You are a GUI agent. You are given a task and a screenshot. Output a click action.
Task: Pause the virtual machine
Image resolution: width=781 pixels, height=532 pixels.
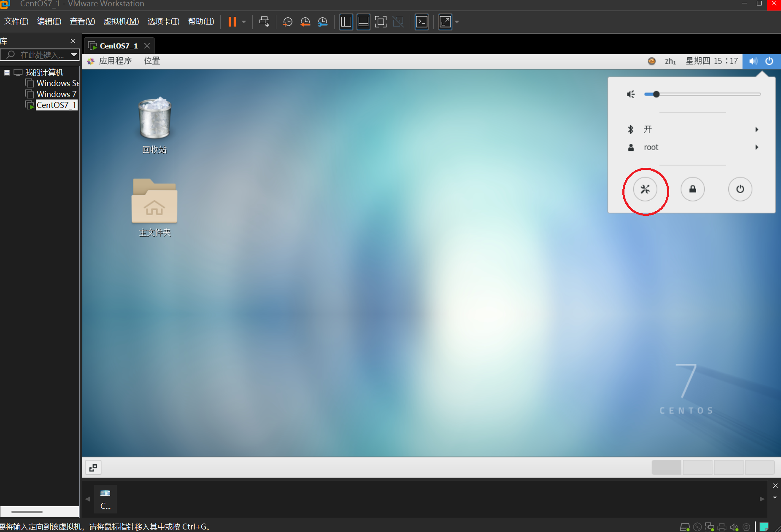click(x=232, y=22)
